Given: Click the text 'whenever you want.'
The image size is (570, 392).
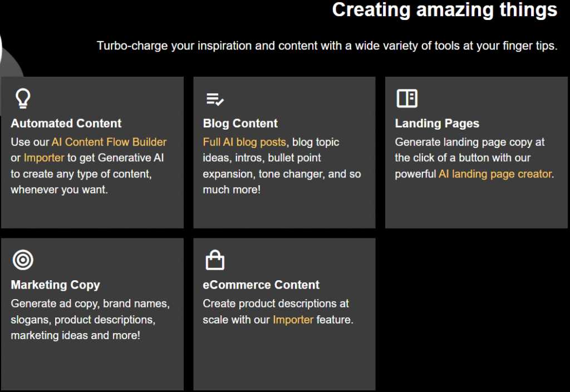Looking at the screenshot, I should [x=59, y=190].
